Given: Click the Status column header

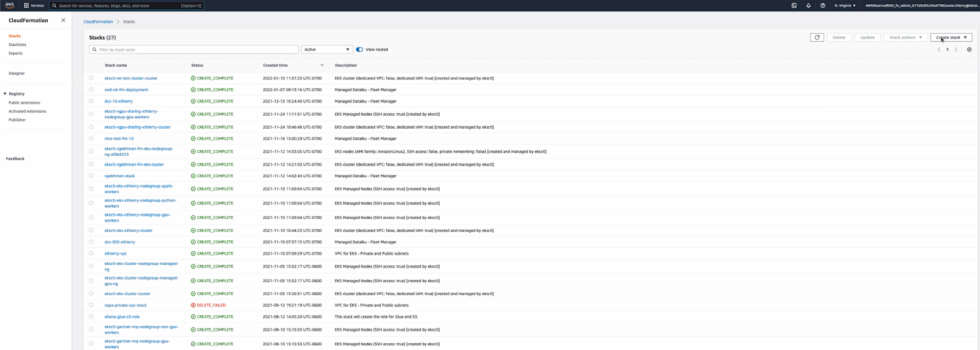Looking at the screenshot, I should coord(197,66).
